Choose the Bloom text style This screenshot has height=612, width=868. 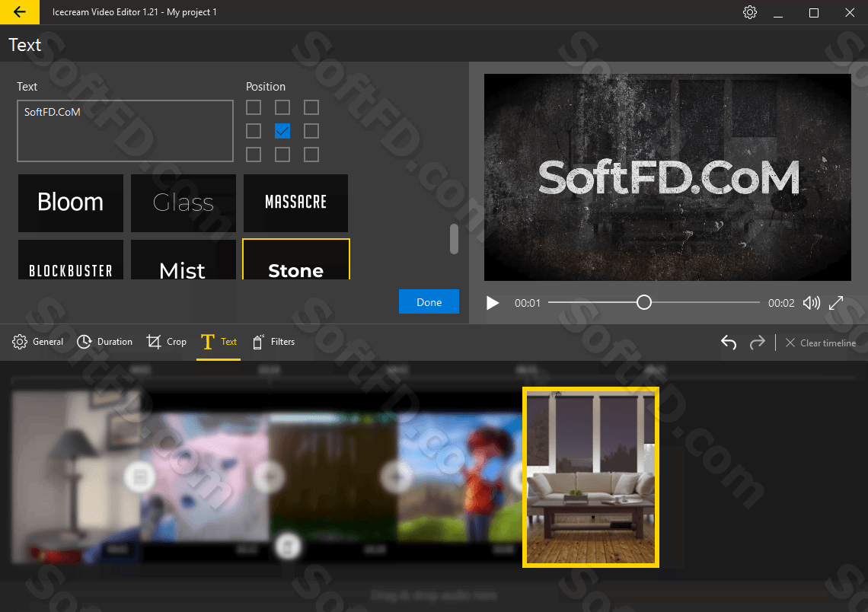pyautogui.click(x=71, y=203)
